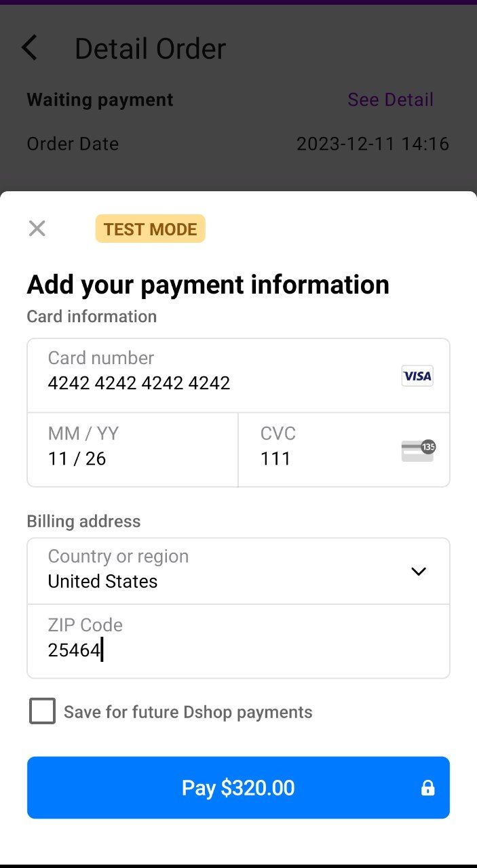Viewport: 477px width, 868px height.
Task: Click the VISA card brand icon
Action: (x=417, y=376)
